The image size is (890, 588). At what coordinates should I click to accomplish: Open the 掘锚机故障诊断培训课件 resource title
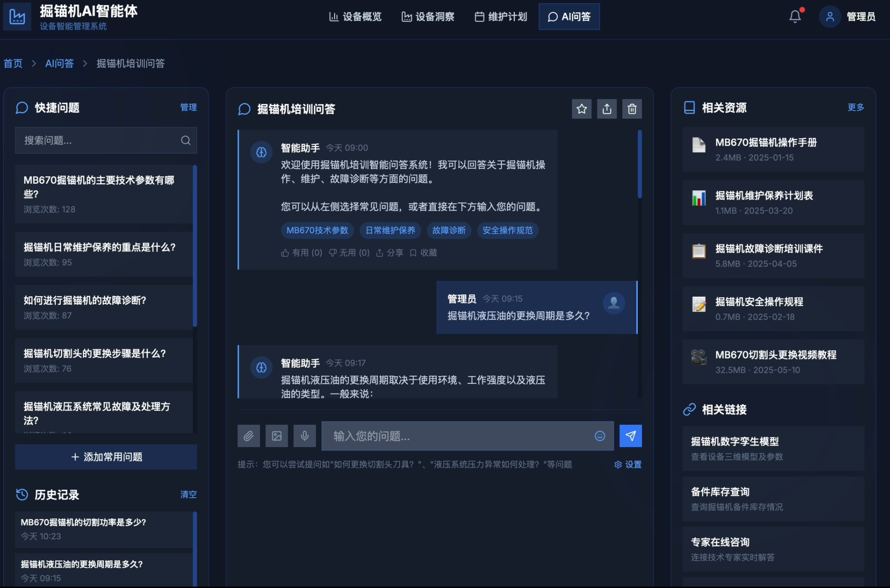(769, 249)
